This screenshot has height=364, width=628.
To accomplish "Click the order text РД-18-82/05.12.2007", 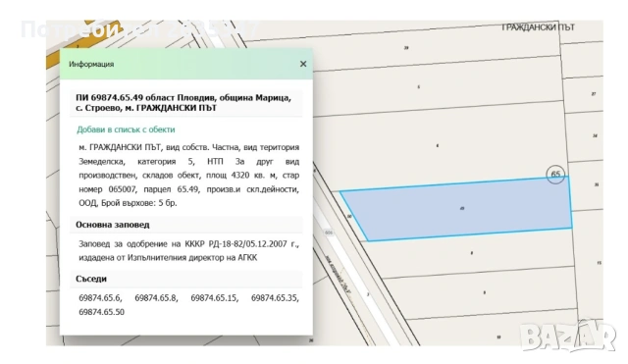I will (x=247, y=244).
